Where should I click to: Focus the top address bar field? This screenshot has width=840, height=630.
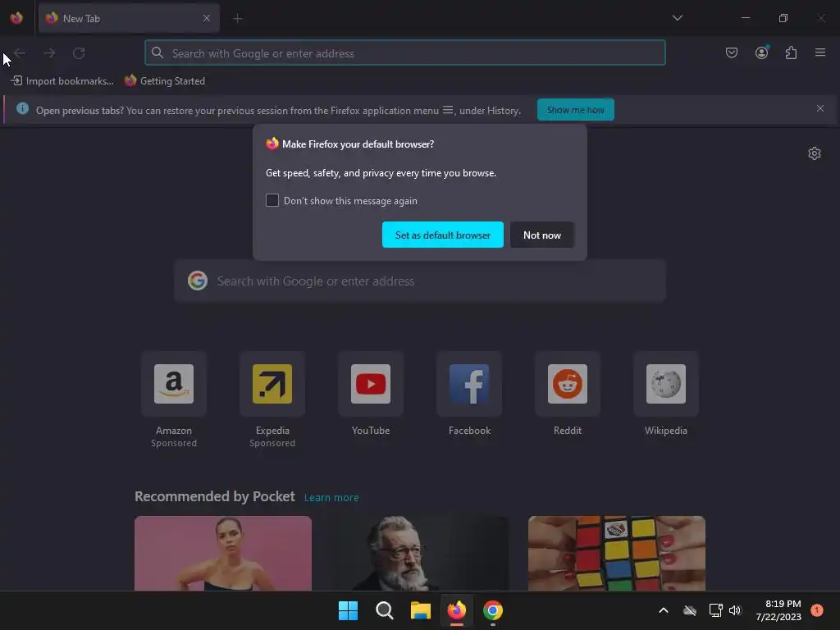pyautogui.click(x=405, y=53)
